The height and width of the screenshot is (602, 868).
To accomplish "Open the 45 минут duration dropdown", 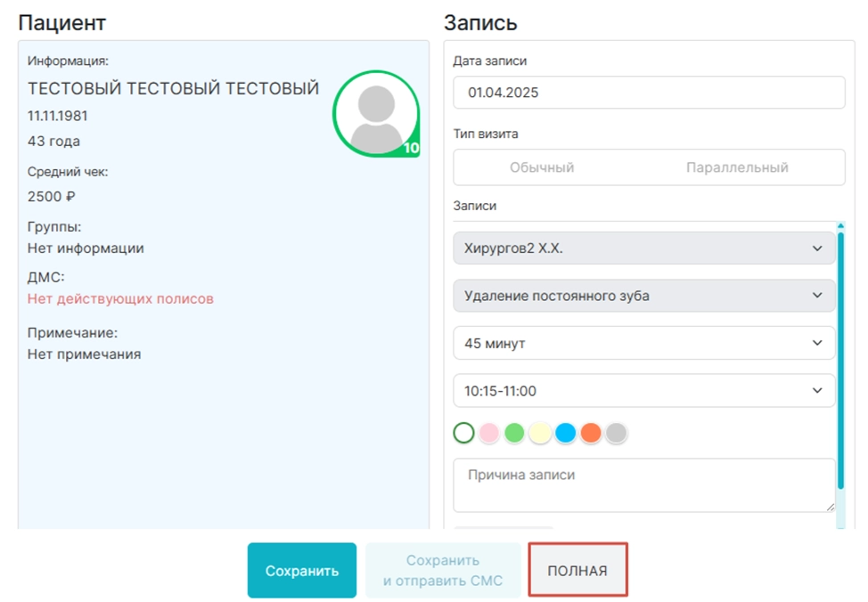I will click(x=643, y=343).
